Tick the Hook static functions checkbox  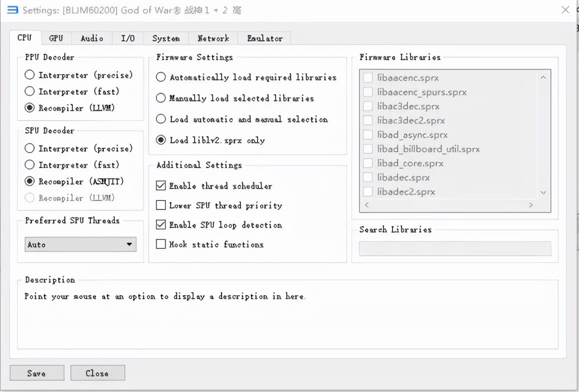point(161,244)
